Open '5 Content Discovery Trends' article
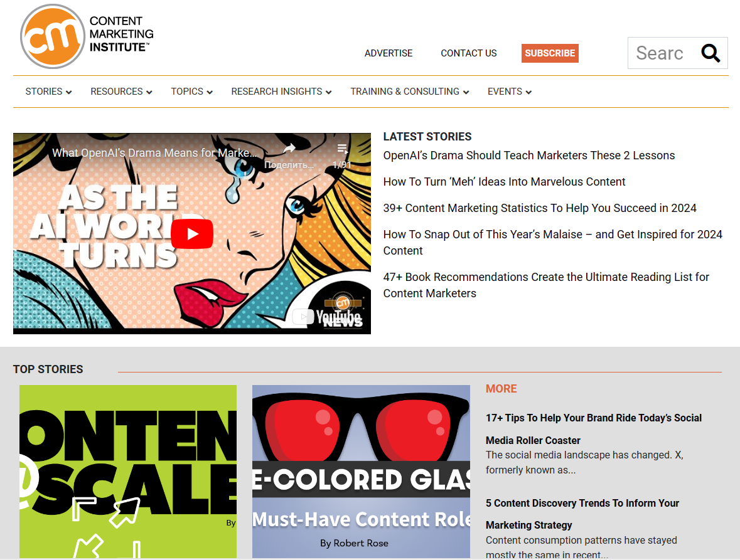Screen dimensions: 740x560 pos(582,514)
